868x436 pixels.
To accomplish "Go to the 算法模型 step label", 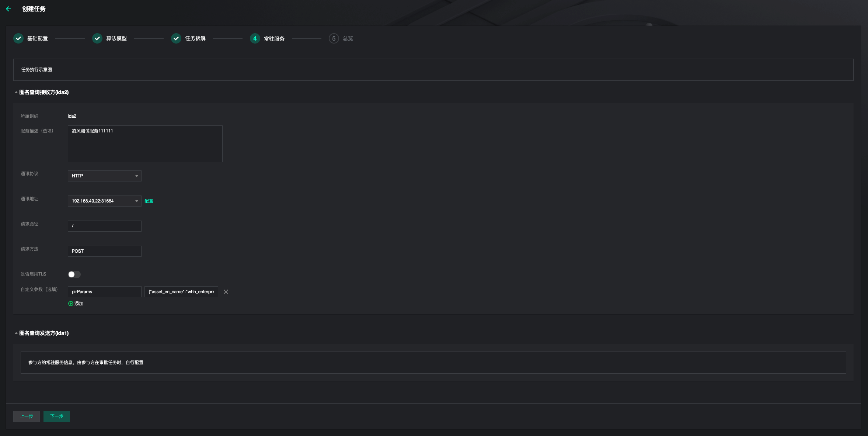I will pos(116,38).
